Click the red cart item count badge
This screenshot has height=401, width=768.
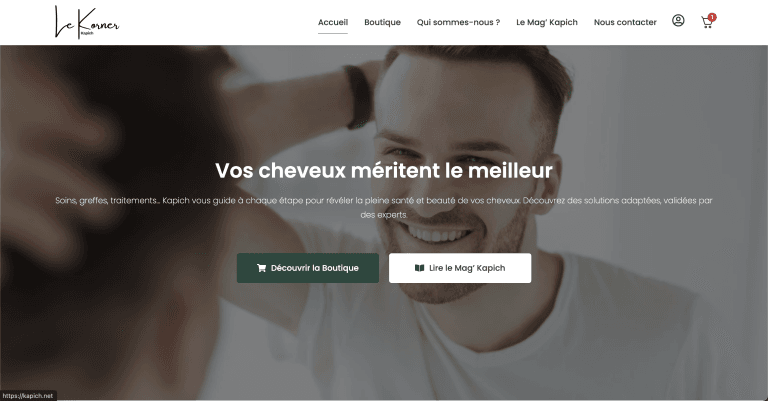click(712, 17)
